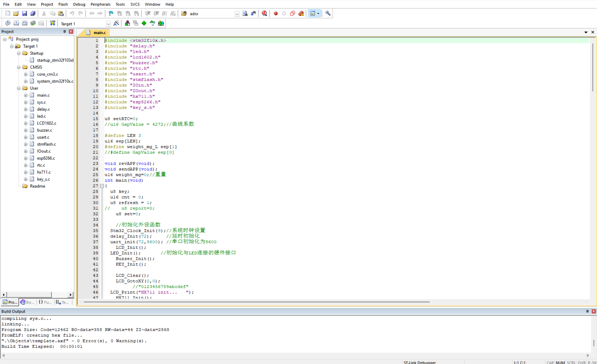This screenshot has height=364, width=597.
Task: Collapse the CMSIS folder
Action: point(19,67)
